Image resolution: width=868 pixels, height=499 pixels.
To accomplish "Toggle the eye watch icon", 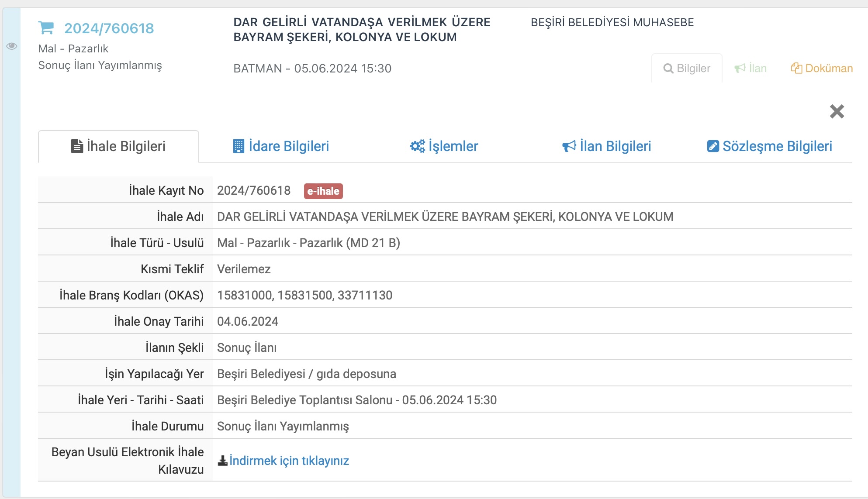I will 12,46.
